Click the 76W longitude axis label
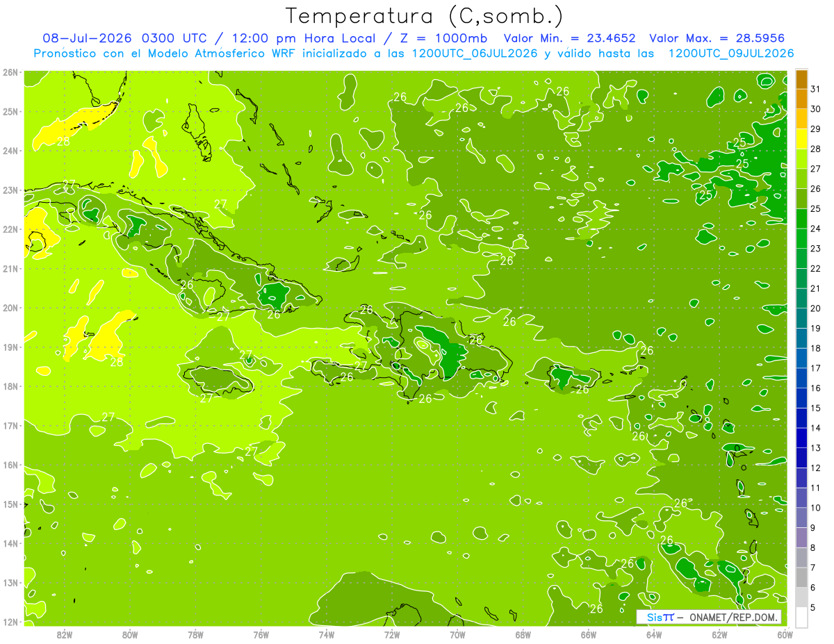The image size is (834, 644). click(x=261, y=634)
